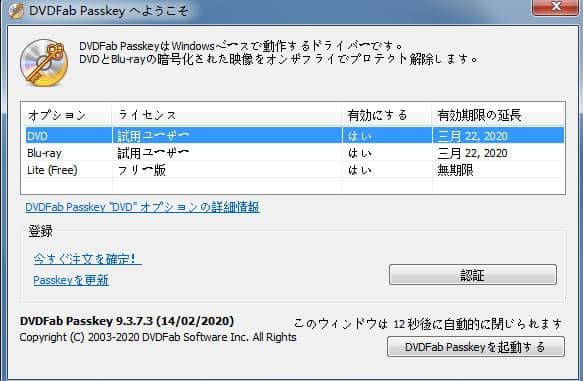Click はい in the DVD row
Screen dimensions: 583x381
click(360, 136)
